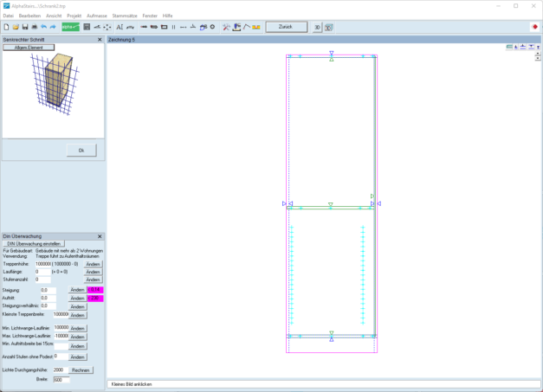Click the Zeichnung 5 window title bar
Screen dimensions: 543x392
(x=324, y=40)
